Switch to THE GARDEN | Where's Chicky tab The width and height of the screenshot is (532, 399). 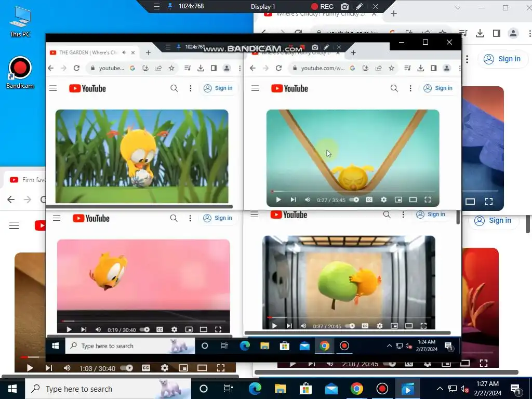point(88,52)
